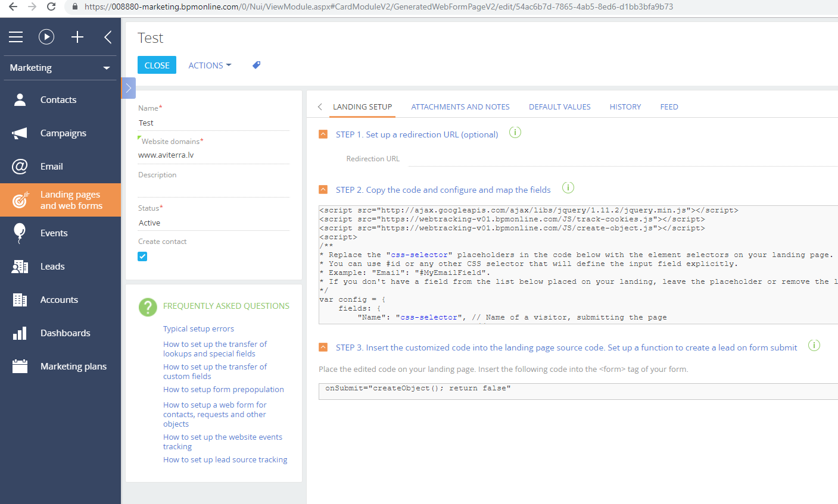Click the info icon for Step 1
The image size is (838, 504).
click(515, 132)
